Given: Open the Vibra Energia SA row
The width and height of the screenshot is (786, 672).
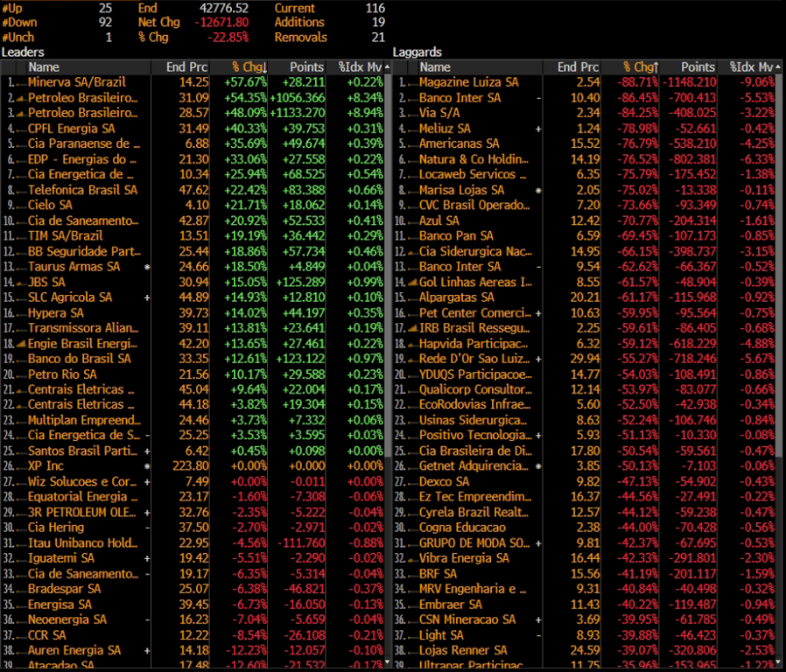Looking at the screenshot, I should coord(584,558).
